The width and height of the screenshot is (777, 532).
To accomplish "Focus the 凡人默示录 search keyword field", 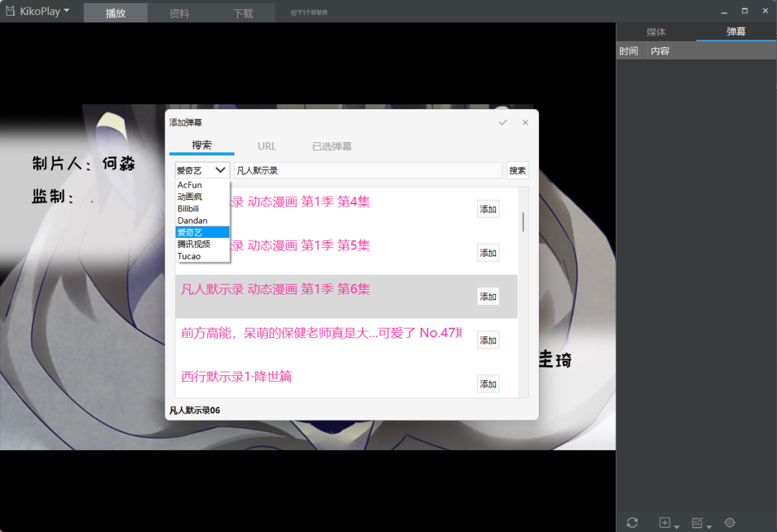I will (x=368, y=170).
